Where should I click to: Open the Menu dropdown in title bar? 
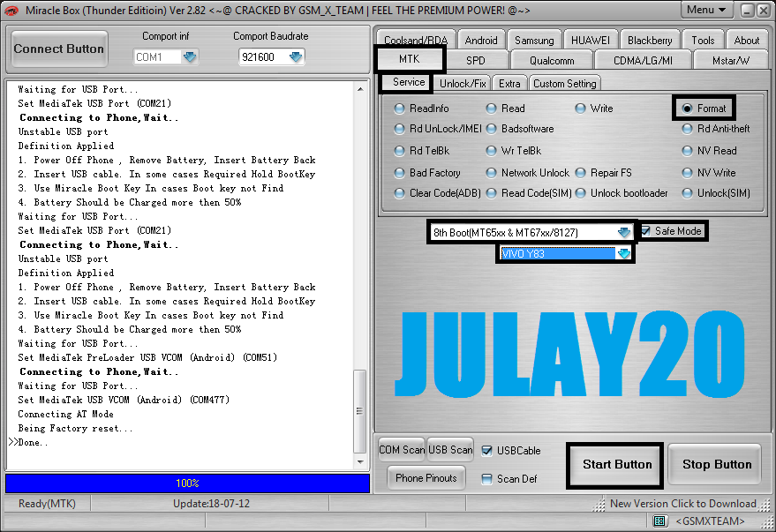707,10
